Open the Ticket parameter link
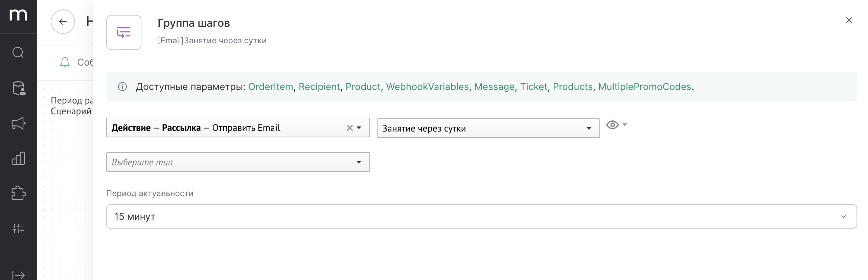Screen dimensions: 868x280 (x=533, y=87)
